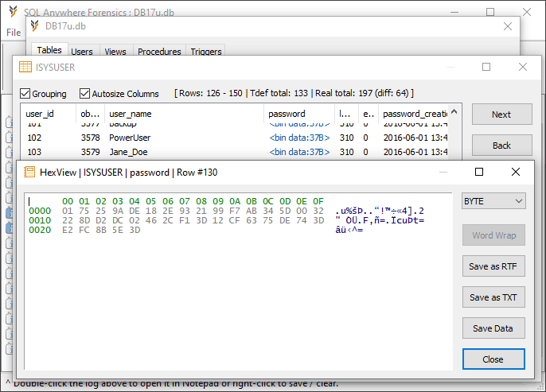Maximize the HexView window

coord(479,172)
